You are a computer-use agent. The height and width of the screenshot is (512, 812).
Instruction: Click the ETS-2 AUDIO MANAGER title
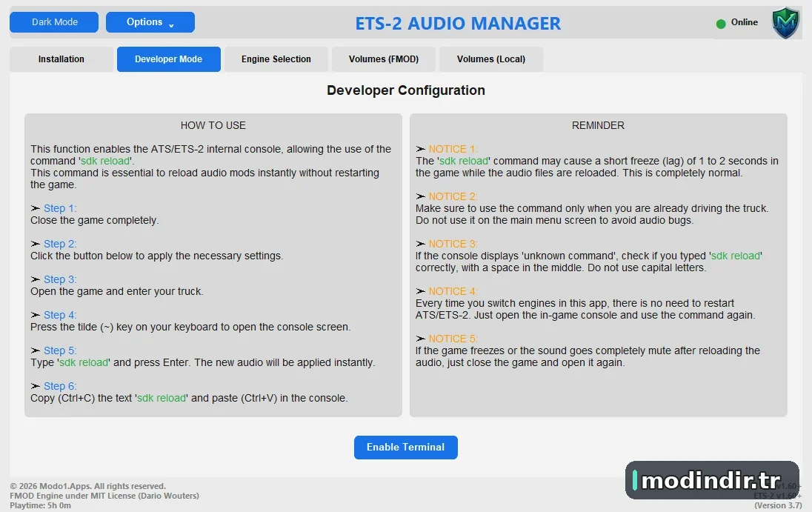[458, 23]
